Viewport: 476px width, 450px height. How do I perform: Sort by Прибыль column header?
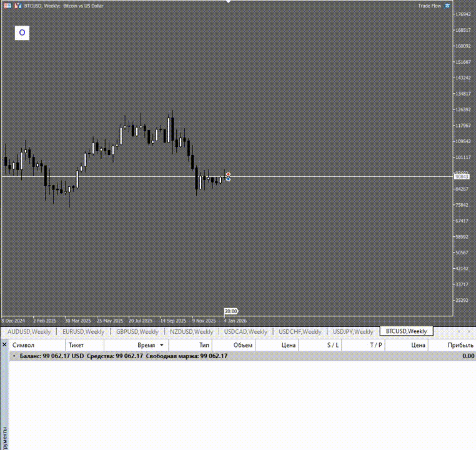[x=452, y=345]
